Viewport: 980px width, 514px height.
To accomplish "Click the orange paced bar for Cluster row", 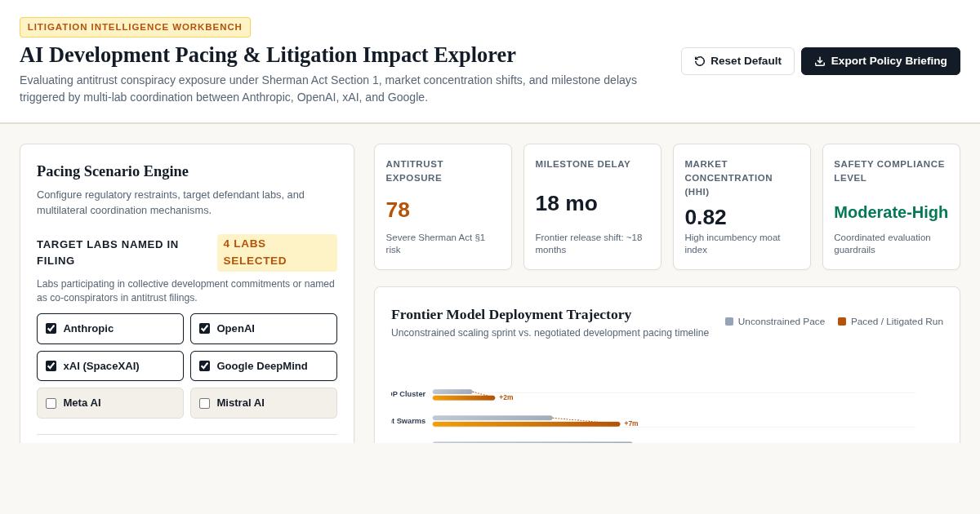I will point(464,398).
